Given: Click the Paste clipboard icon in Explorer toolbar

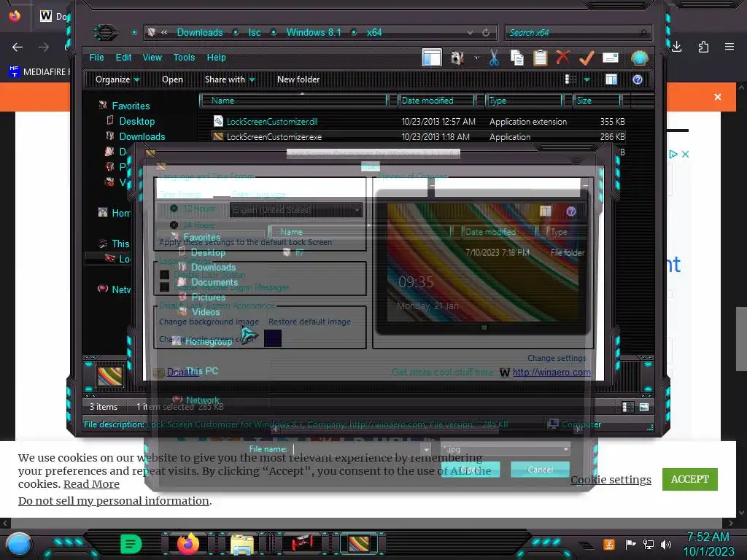Looking at the screenshot, I should (540, 58).
